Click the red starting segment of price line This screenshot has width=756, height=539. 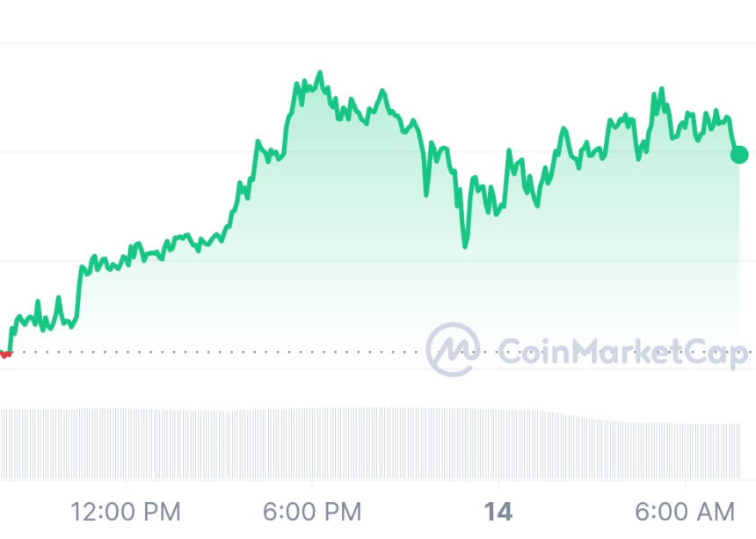[x=5, y=354]
